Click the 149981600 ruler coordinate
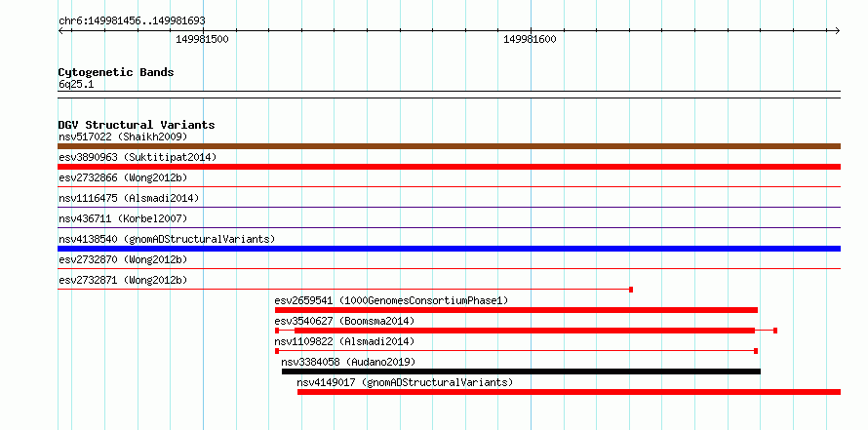This screenshot has height=430, width=868. [530, 39]
